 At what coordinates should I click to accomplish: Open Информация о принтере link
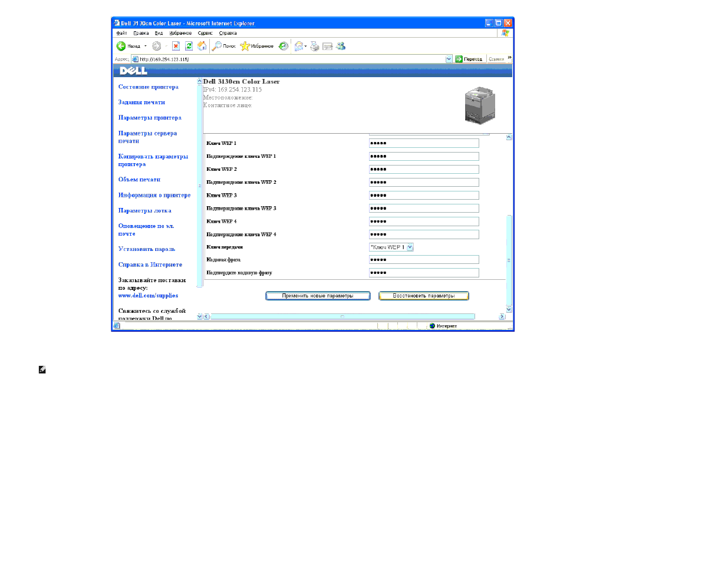click(x=154, y=194)
